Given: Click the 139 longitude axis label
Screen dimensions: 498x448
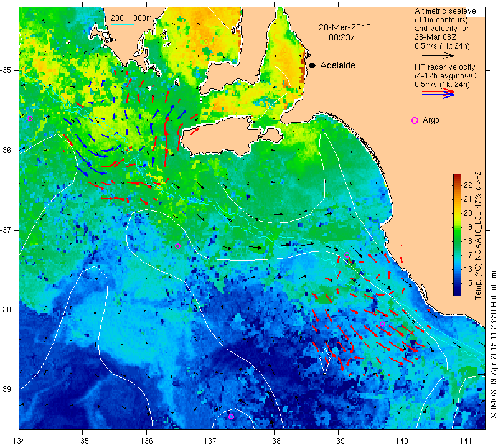Looking at the screenshot, I should (338, 441).
